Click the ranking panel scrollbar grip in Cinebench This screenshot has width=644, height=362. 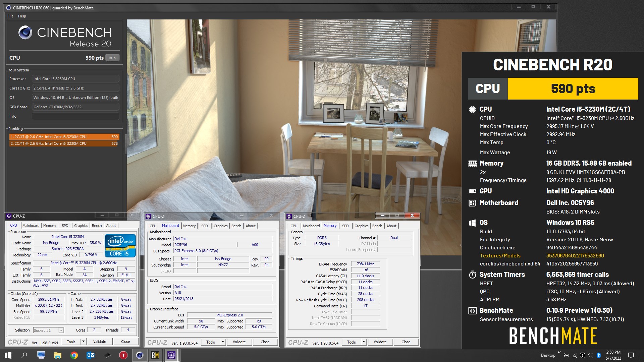pos(126,144)
